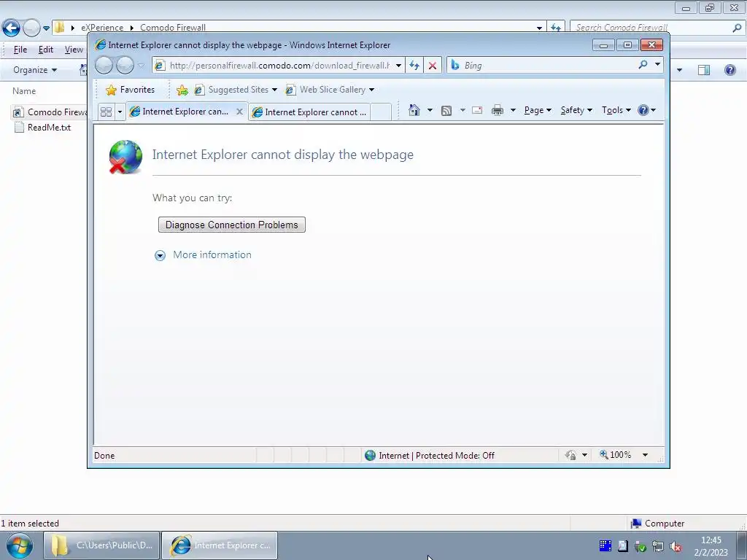Viewport: 747px width, 560px height.
Task: Click Internet Explorer taskbar button
Action: (220, 545)
